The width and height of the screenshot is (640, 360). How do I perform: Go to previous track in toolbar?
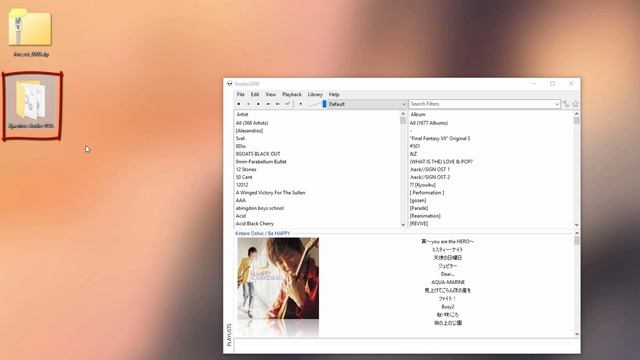click(x=268, y=104)
